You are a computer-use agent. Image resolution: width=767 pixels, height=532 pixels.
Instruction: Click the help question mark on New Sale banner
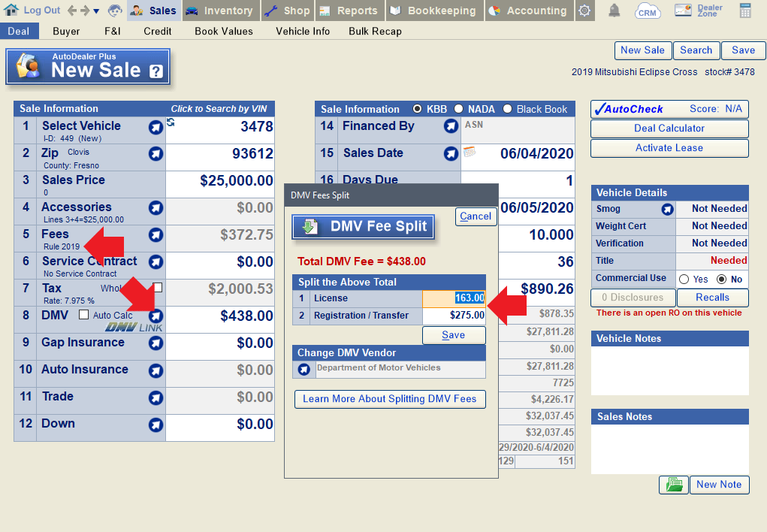[156, 72]
